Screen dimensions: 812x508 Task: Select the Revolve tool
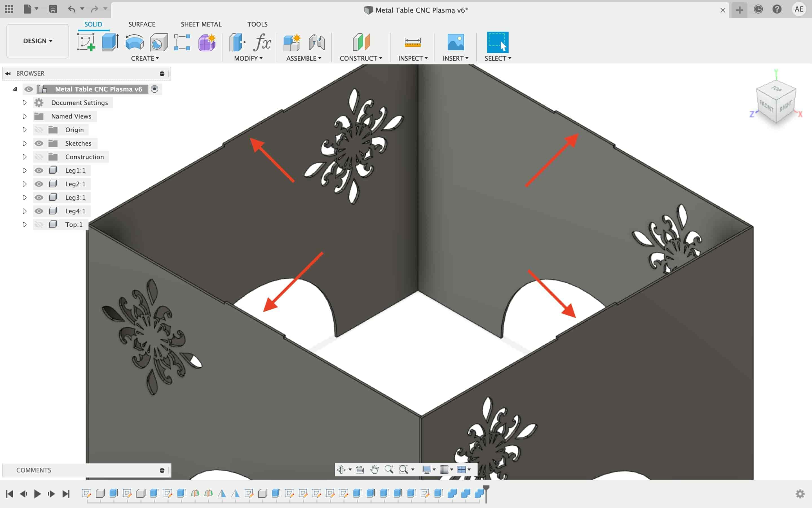point(134,42)
